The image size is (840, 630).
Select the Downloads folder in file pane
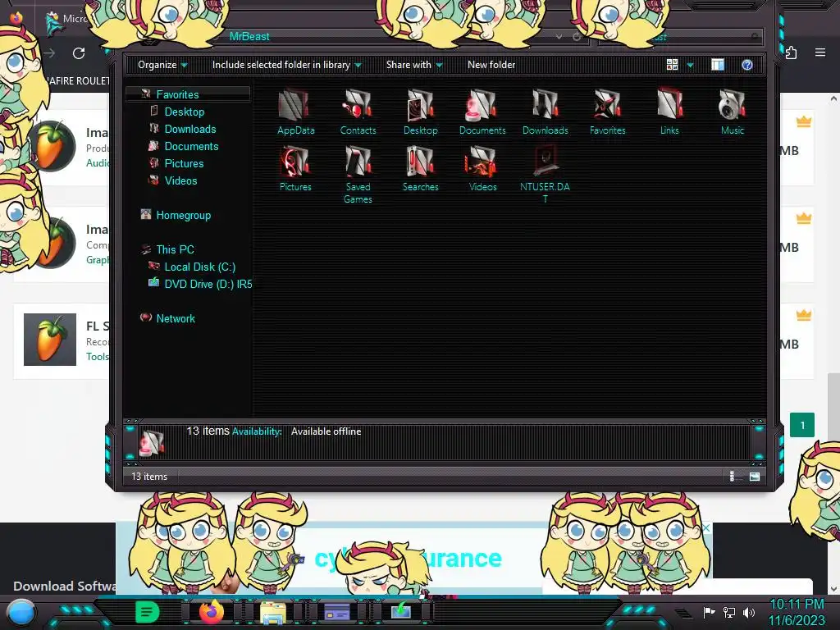545,112
